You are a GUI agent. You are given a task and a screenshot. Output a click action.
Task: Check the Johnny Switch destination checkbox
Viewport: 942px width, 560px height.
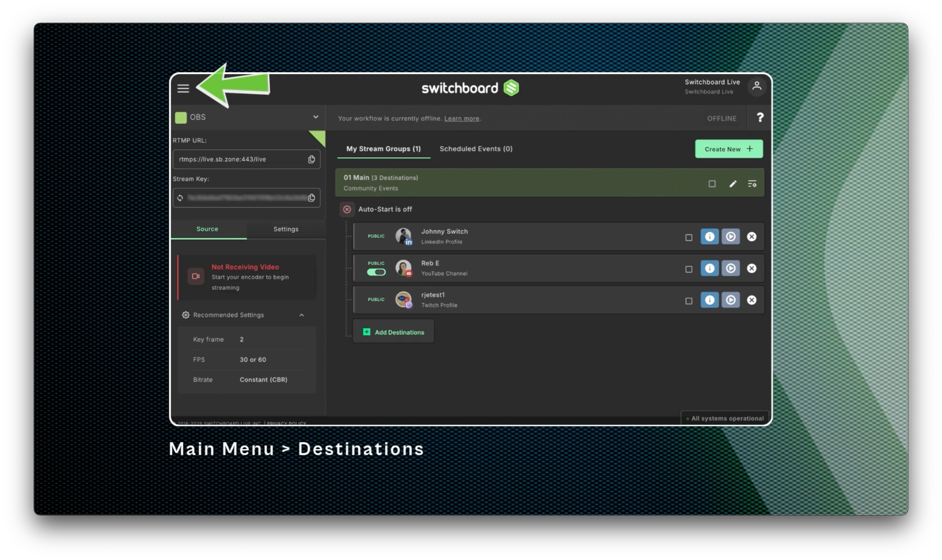point(688,237)
